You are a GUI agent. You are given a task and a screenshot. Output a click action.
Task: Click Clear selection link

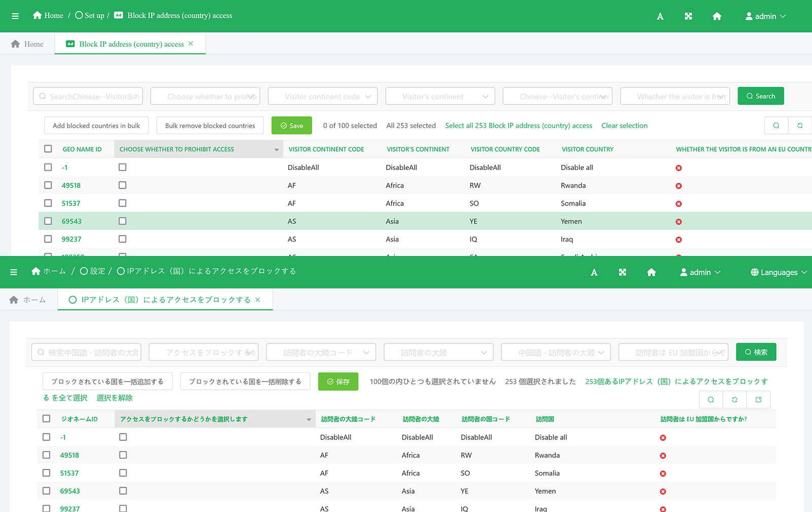tap(625, 125)
